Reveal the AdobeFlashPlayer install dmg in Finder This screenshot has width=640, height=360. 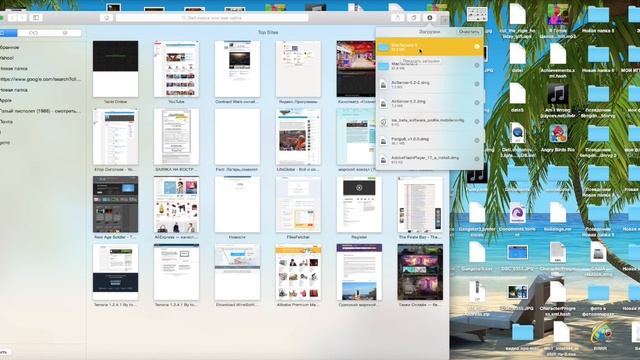(476, 159)
